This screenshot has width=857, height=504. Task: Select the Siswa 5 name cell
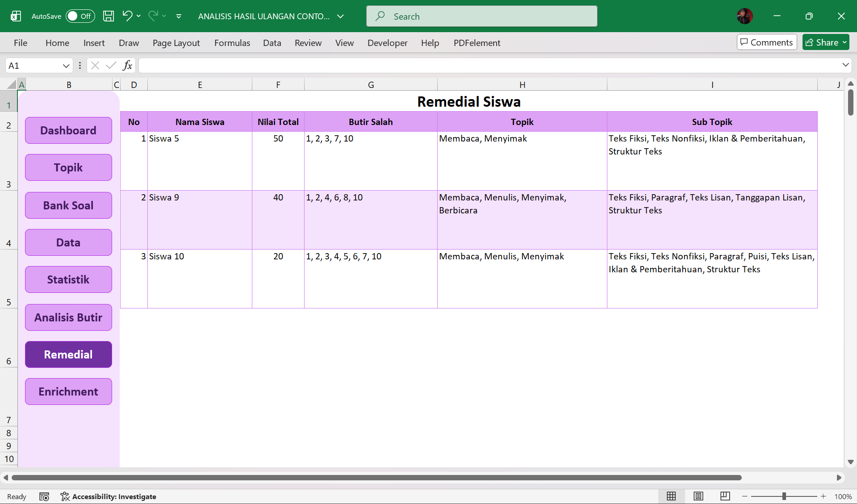pyautogui.click(x=200, y=161)
